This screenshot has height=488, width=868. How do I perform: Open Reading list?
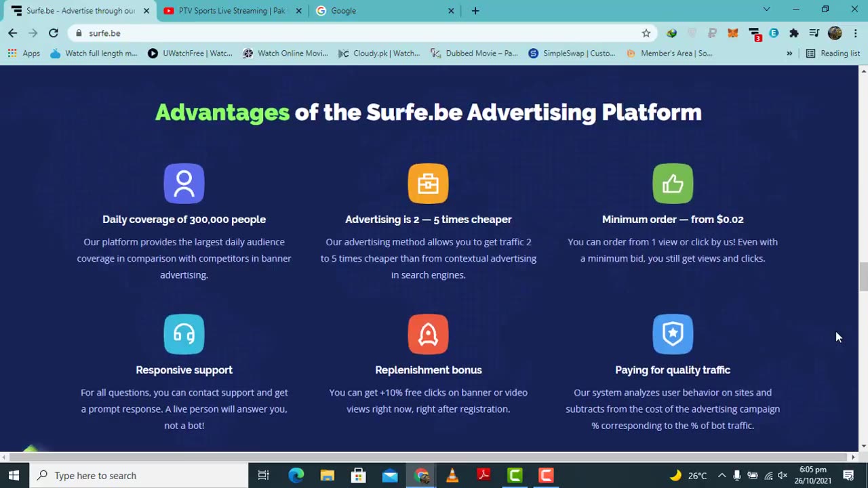[x=833, y=53]
